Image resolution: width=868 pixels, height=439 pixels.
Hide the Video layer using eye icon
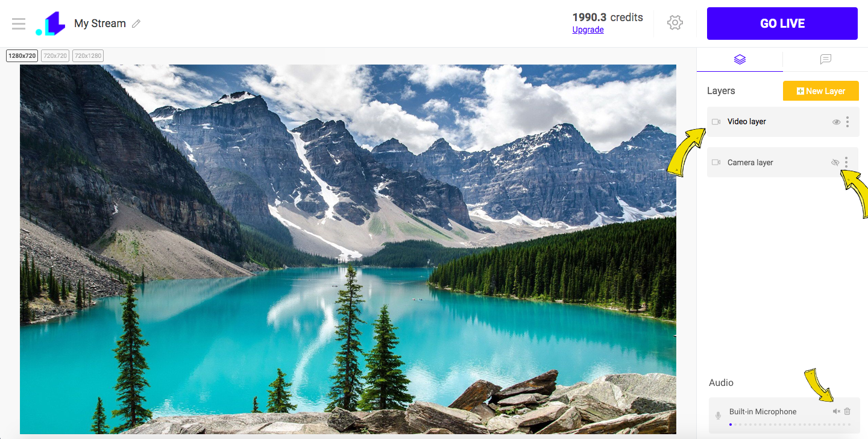click(x=836, y=122)
